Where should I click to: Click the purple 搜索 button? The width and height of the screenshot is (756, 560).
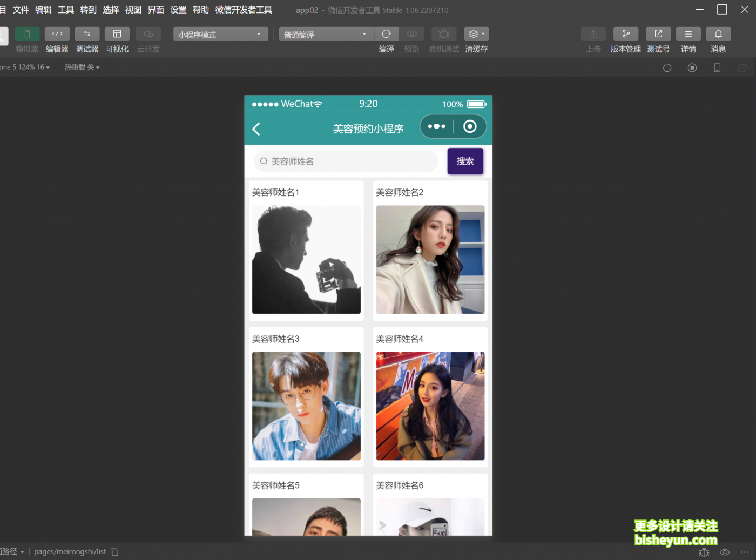coord(465,161)
